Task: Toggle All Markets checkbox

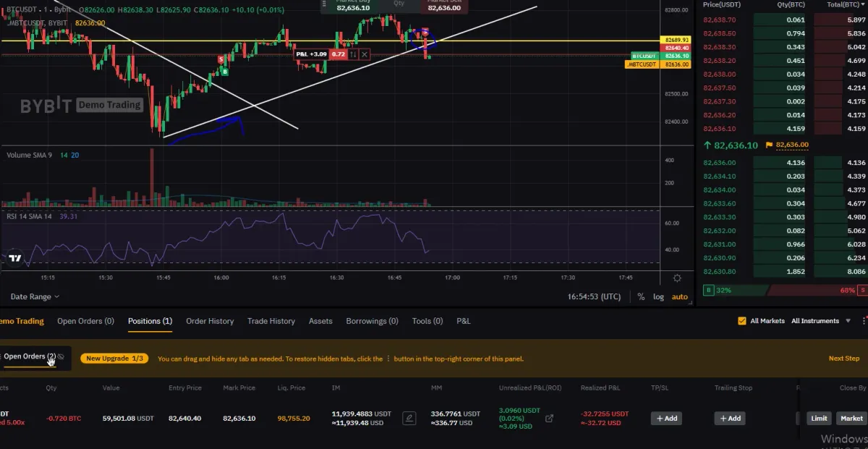Action: 741,321
